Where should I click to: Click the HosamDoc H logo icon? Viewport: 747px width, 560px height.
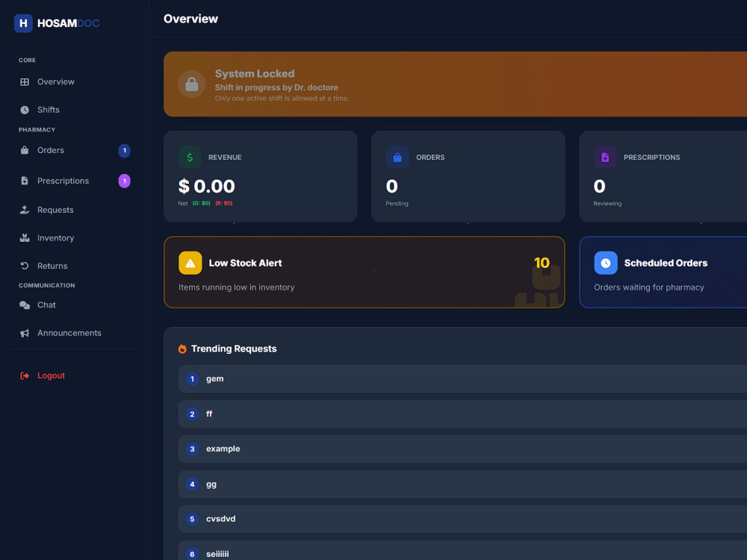[x=23, y=23]
